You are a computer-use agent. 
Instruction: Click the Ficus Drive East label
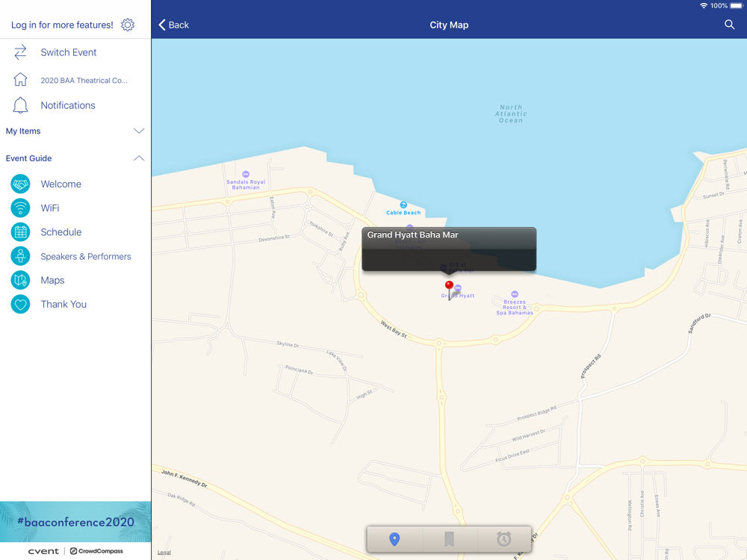(x=512, y=455)
